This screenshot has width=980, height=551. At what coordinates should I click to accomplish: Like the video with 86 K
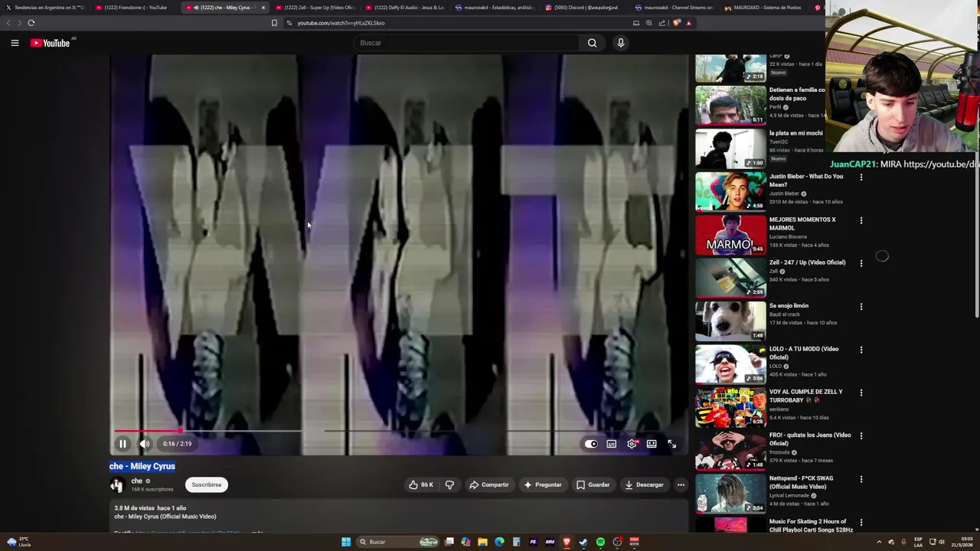421,484
